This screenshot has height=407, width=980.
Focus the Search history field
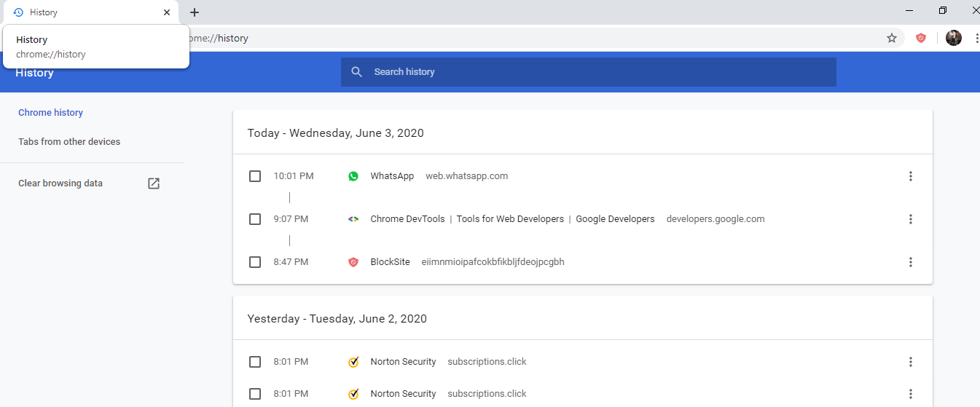pos(589,72)
